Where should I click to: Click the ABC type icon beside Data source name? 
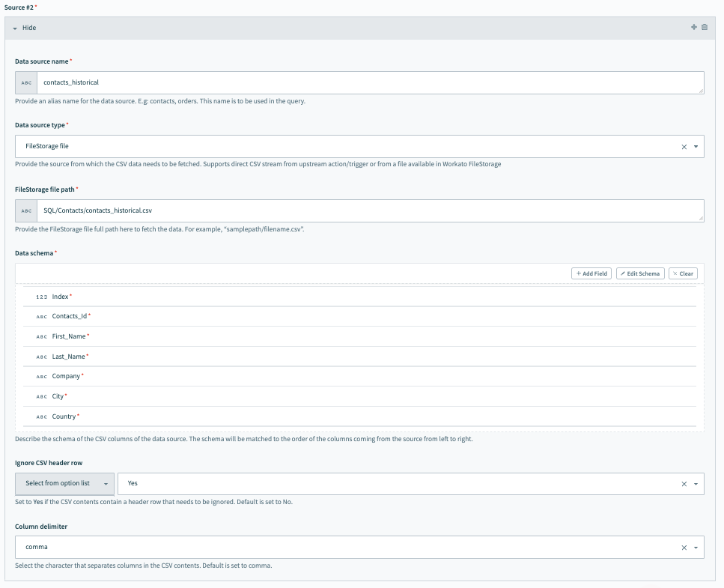pos(26,82)
